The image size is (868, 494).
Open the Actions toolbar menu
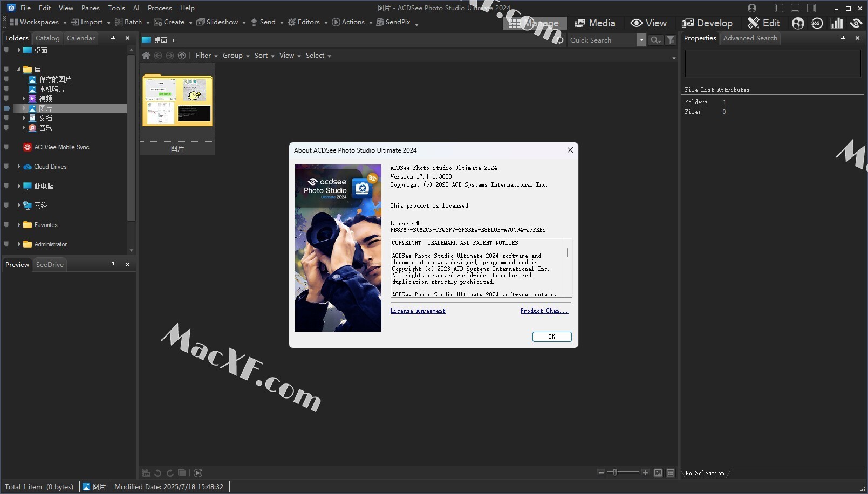352,22
